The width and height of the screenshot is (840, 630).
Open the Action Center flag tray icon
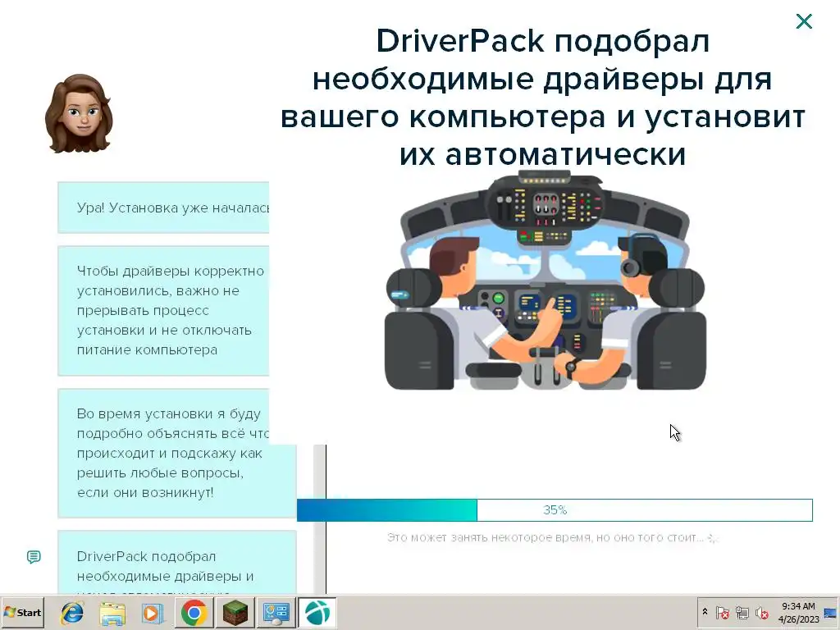(722, 612)
